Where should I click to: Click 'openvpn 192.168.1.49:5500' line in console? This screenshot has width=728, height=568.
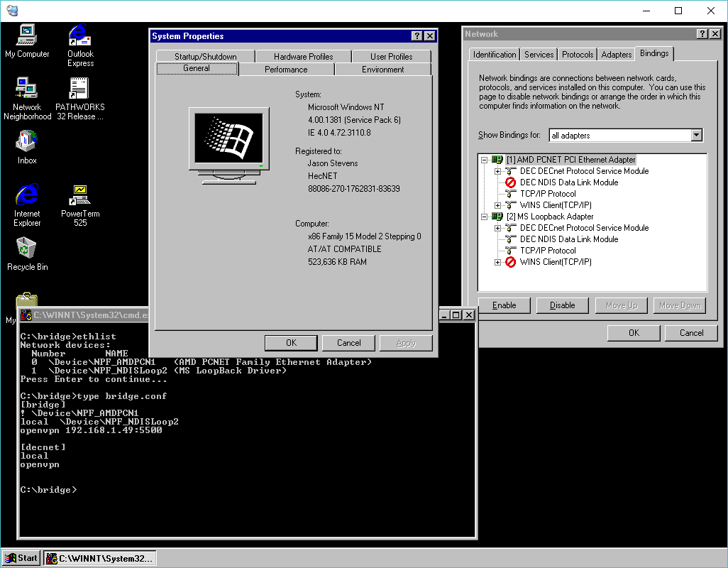point(91,430)
